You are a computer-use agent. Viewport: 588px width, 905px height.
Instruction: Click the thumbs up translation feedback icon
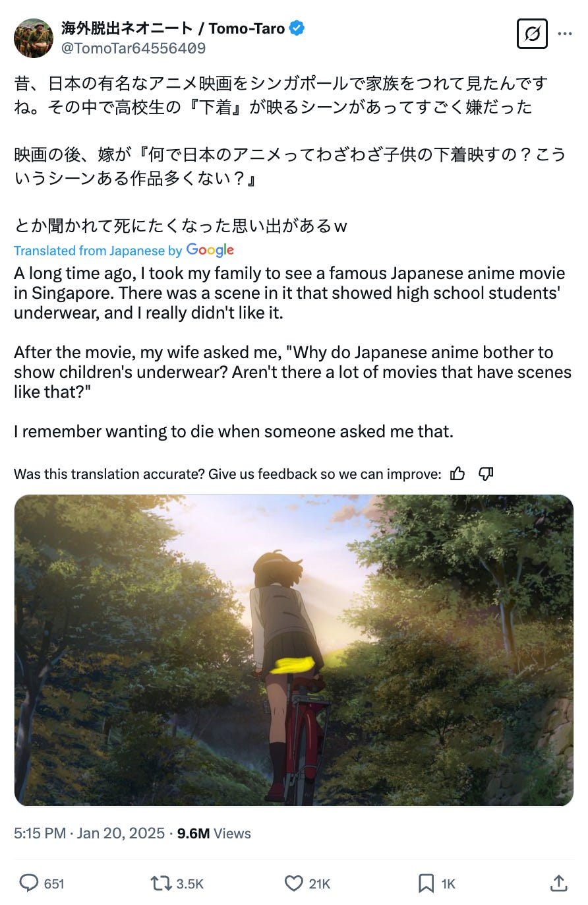coord(457,474)
